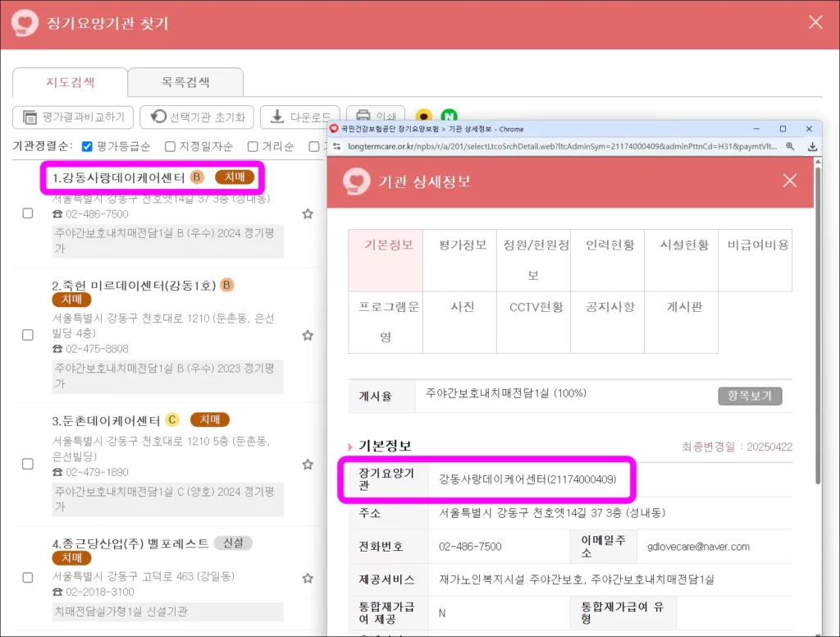Click the 강동사랑데이케어센터(21174000409) value

click(527, 479)
